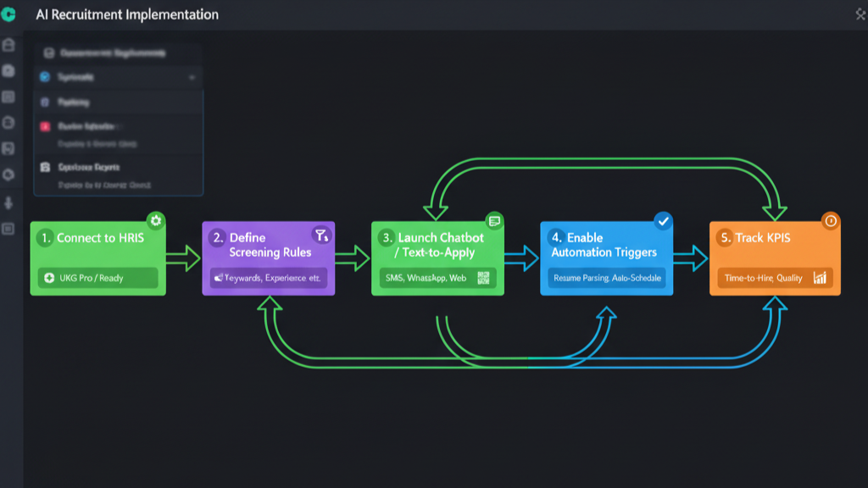Viewport: 868px width, 488px height.
Task: Click the megaphone icon in Keywords, Experience field
Action: click(219, 278)
